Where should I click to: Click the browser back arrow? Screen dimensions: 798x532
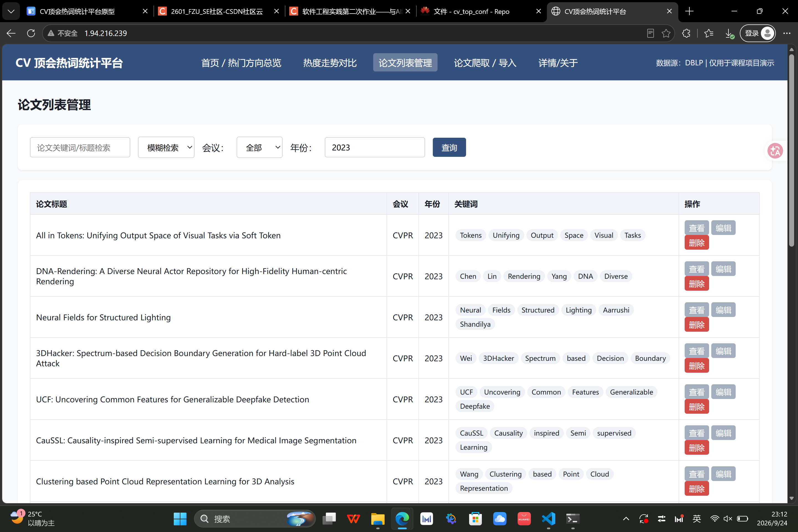pos(11,33)
